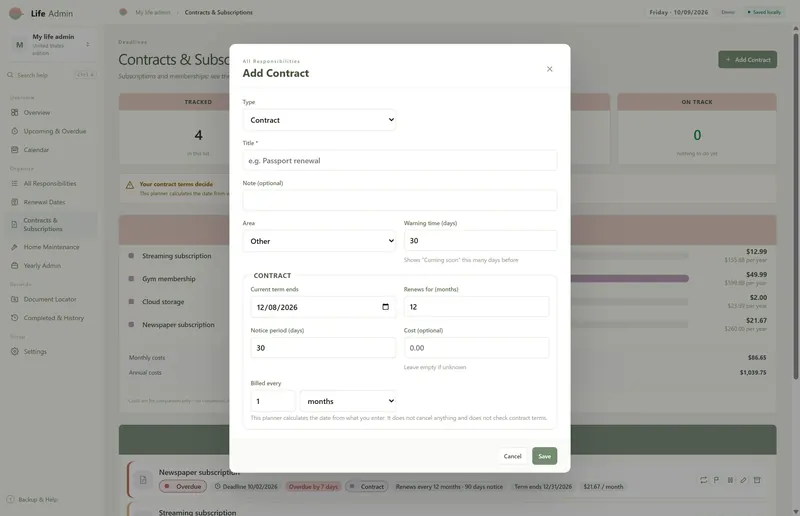This screenshot has height=516, width=800.
Task: Open the Area dropdown showing Other
Action: [319, 241]
